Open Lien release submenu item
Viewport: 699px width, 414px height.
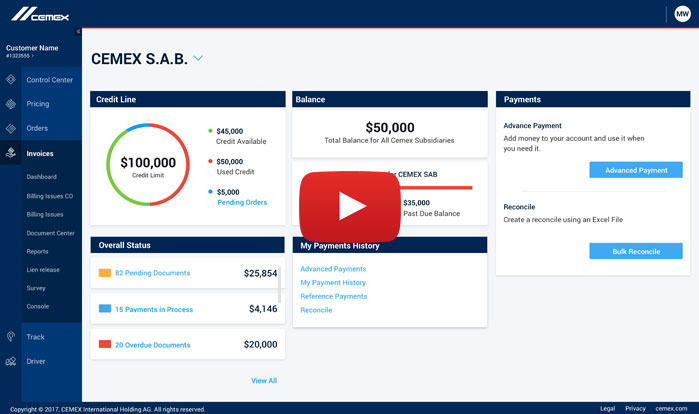[43, 270]
